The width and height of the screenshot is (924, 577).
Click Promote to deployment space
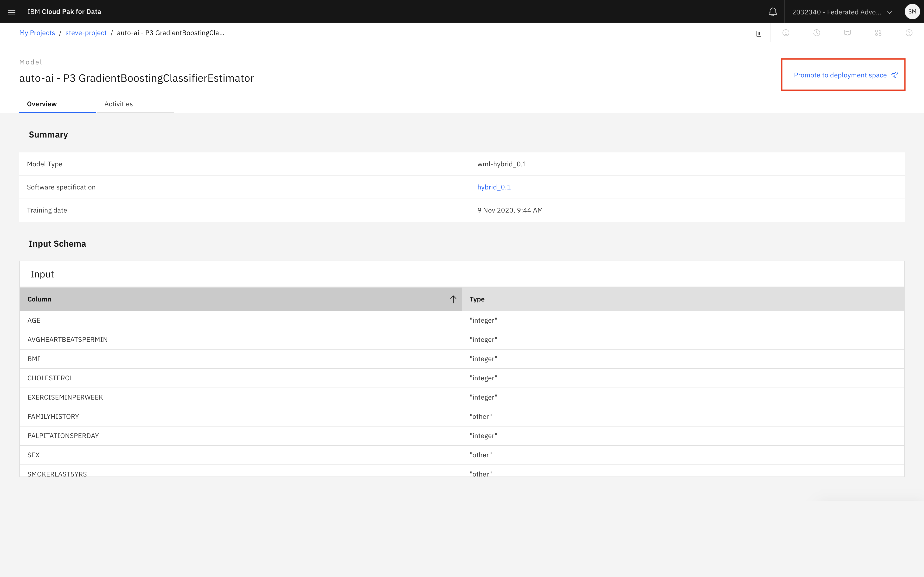[845, 75]
